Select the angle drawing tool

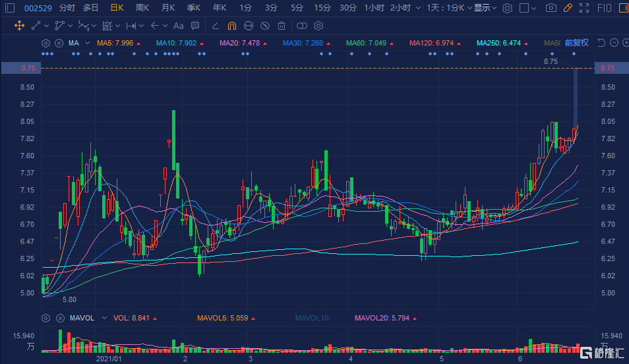pyautogui.click(x=216, y=26)
